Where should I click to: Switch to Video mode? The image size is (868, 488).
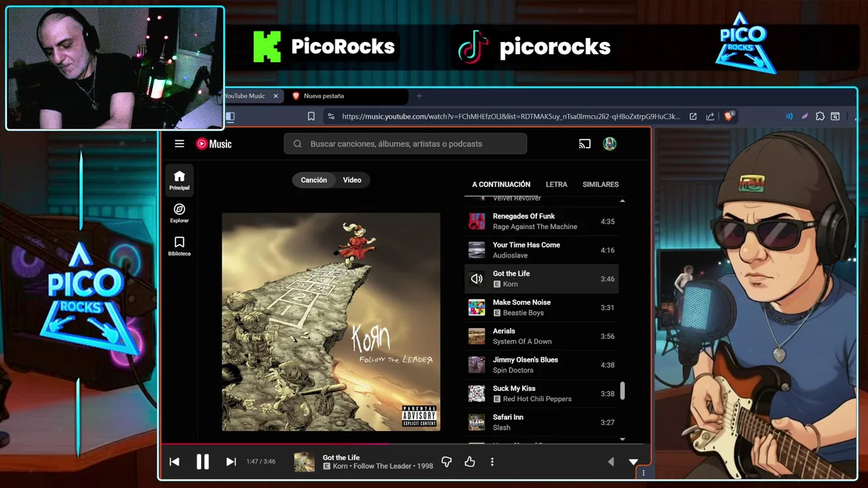pyautogui.click(x=352, y=180)
